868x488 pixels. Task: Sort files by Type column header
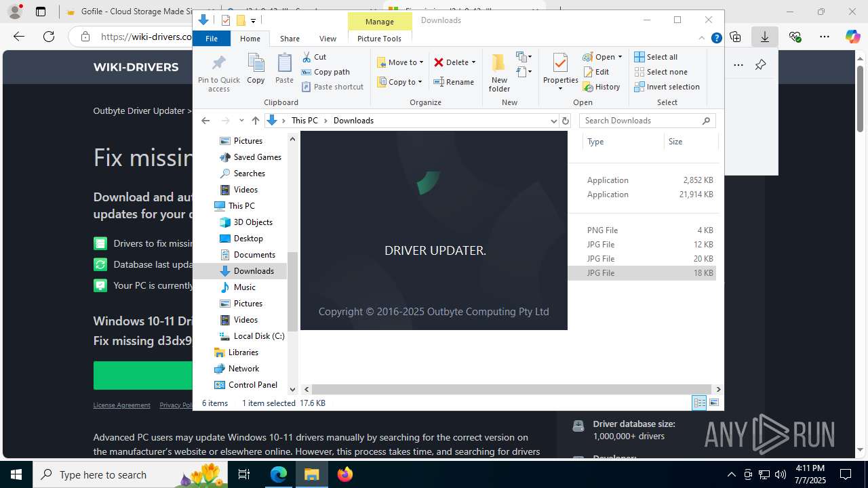click(623, 142)
